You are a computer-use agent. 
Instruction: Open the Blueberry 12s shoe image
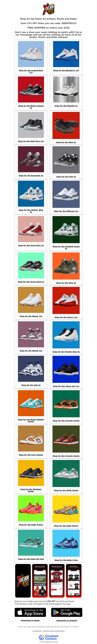(66, 54)
